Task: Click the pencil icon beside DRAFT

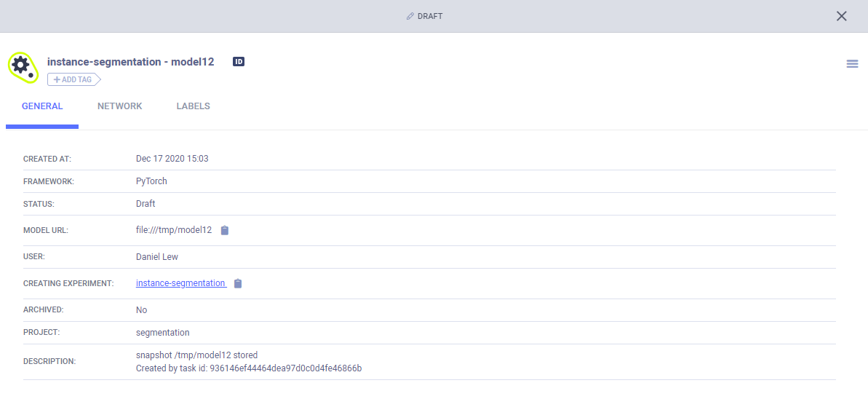Action: pos(410,16)
